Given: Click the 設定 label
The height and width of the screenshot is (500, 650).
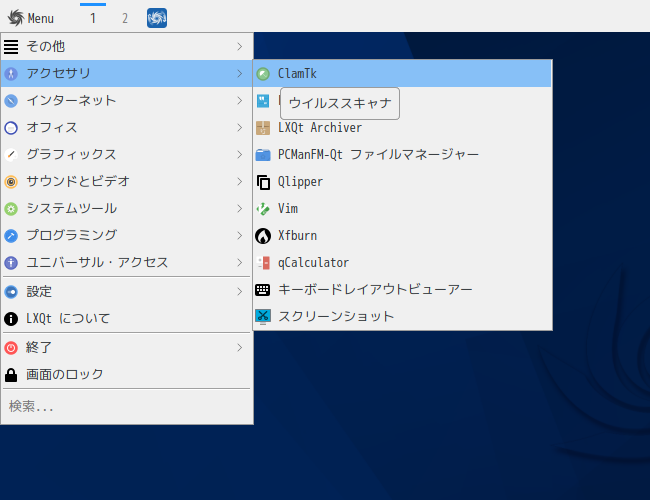Looking at the screenshot, I should point(39,291).
